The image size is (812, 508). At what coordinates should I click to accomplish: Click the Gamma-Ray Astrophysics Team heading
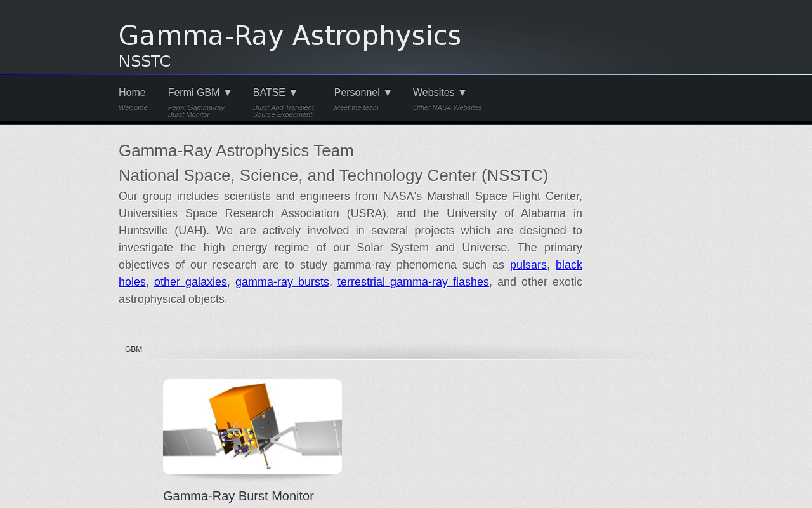[x=236, y=150]
